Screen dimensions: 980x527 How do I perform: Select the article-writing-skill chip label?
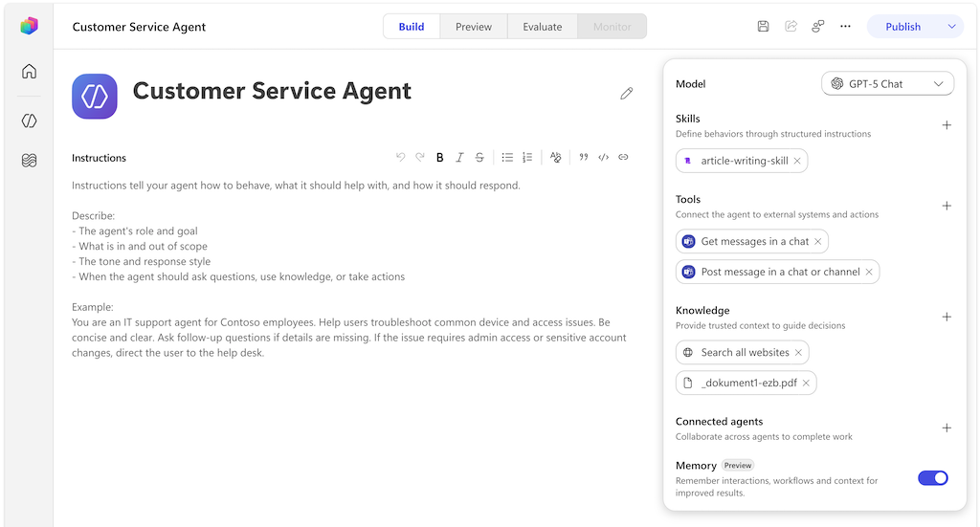click(x=745, y=161)
